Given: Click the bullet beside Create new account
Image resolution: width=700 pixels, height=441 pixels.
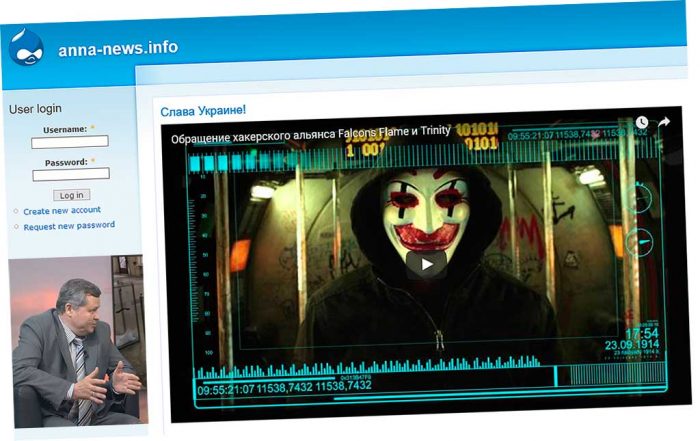Looking at the screenshot, I should point(15,211).
